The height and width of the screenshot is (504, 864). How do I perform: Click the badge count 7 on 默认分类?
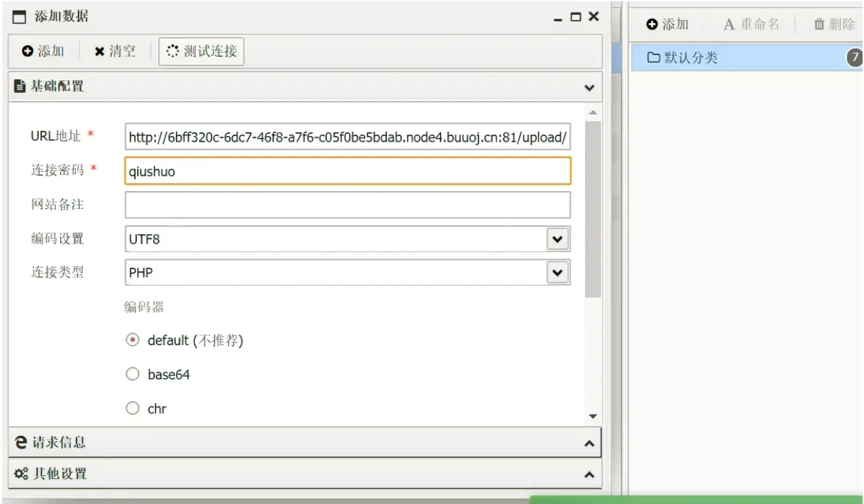(x=855, y=57)
